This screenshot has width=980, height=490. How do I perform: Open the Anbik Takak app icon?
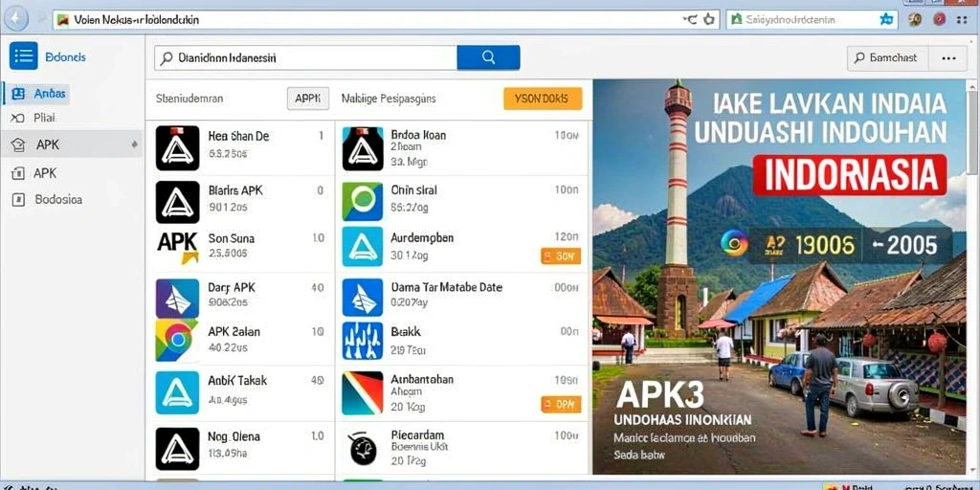[177, 392]
